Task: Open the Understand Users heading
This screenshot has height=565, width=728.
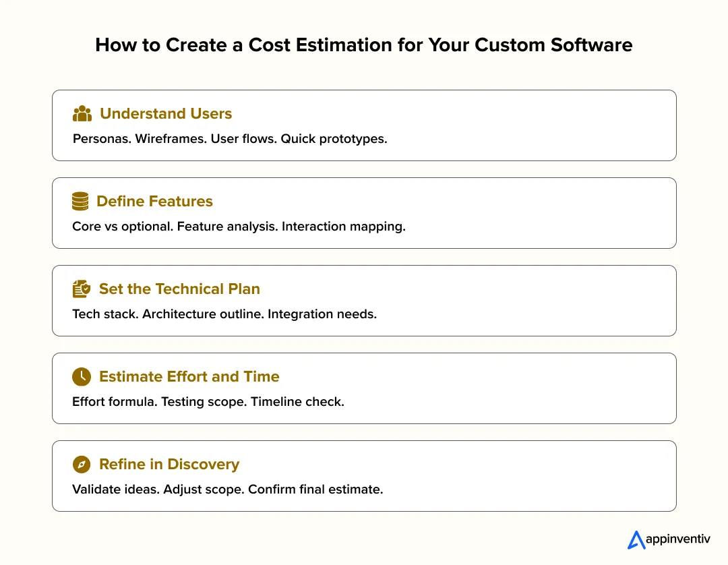Action: pos(166,113)
